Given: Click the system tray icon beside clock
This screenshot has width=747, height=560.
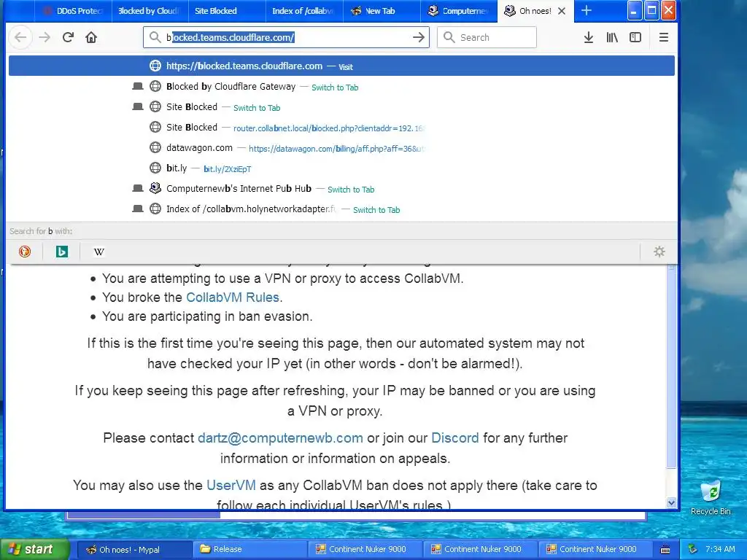Looking at the screenshot, I should pos(692,549).
